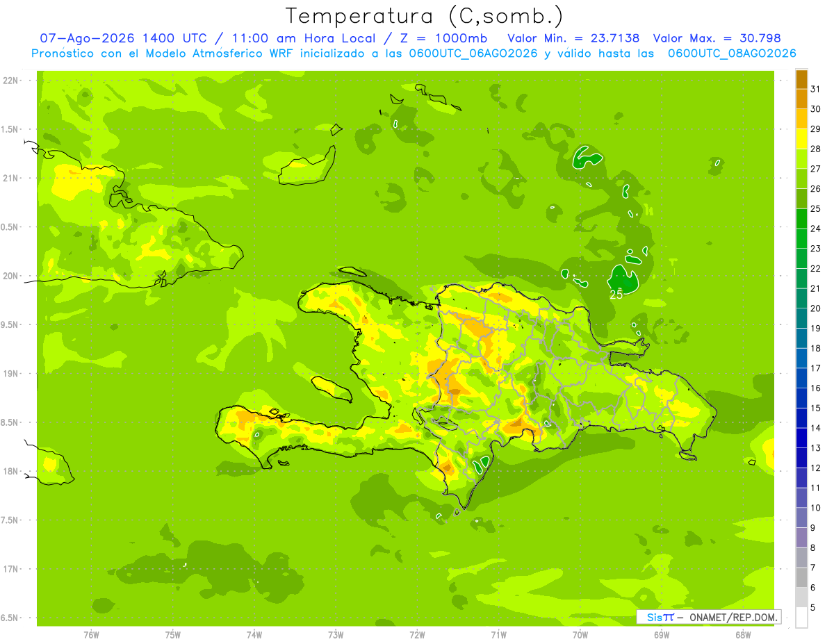Click the green legend swatch between 24 and 25
834x644 pixels.
pos(801,219)
